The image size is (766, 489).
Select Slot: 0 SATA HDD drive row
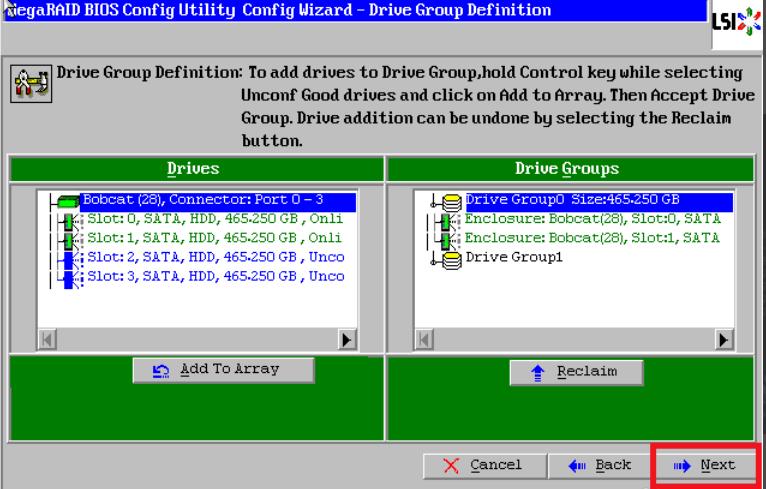215,218
